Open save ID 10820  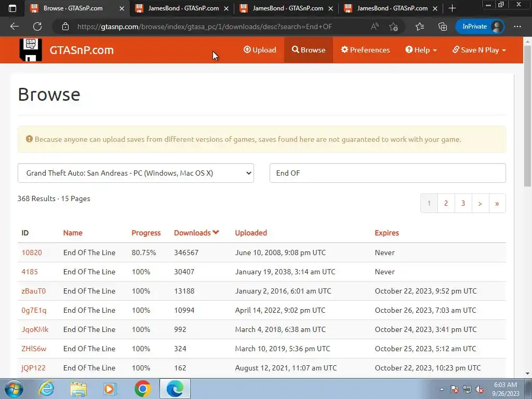[x=32, y=252]
